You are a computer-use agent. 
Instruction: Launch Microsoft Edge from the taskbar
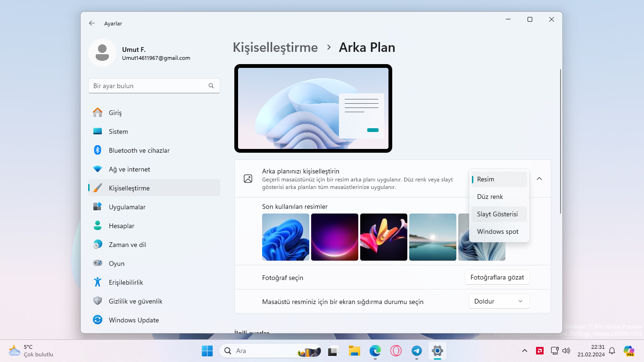375,351
